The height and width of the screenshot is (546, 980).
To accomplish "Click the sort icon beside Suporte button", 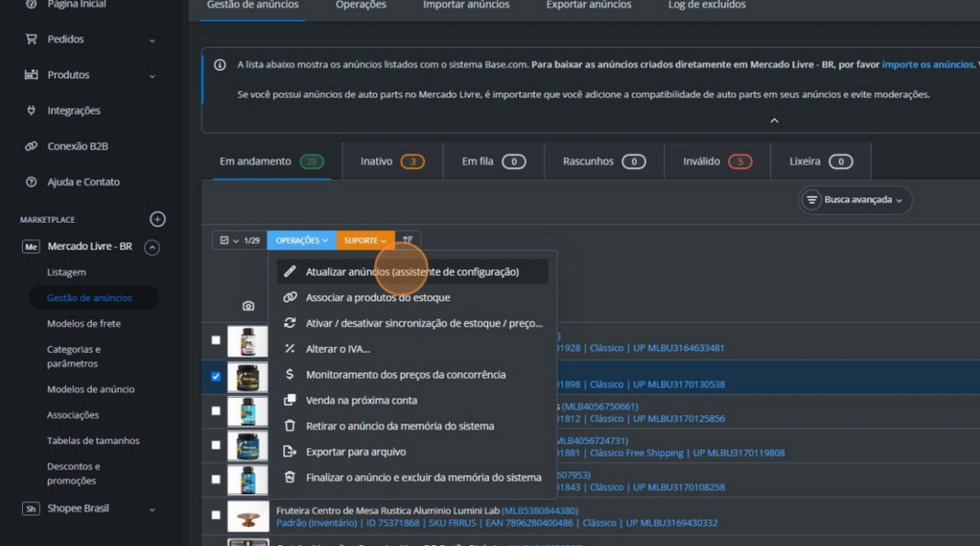I will (x=408, y=240).
